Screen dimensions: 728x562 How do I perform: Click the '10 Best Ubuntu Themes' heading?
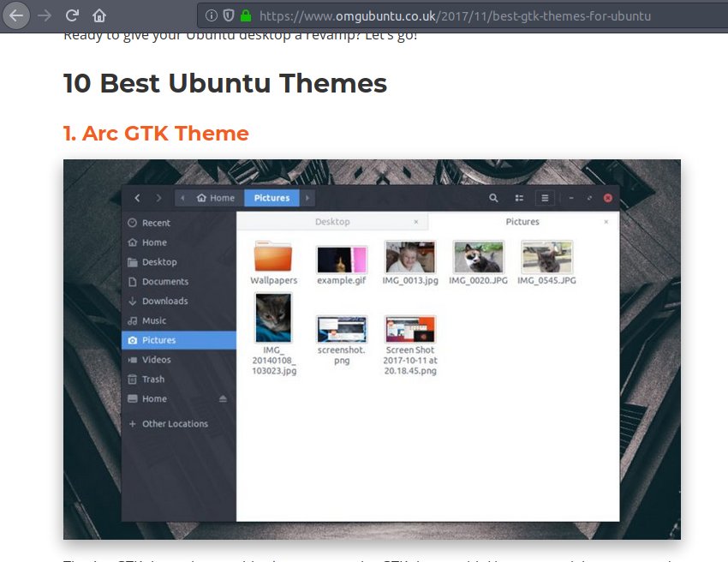click(225, 83)
